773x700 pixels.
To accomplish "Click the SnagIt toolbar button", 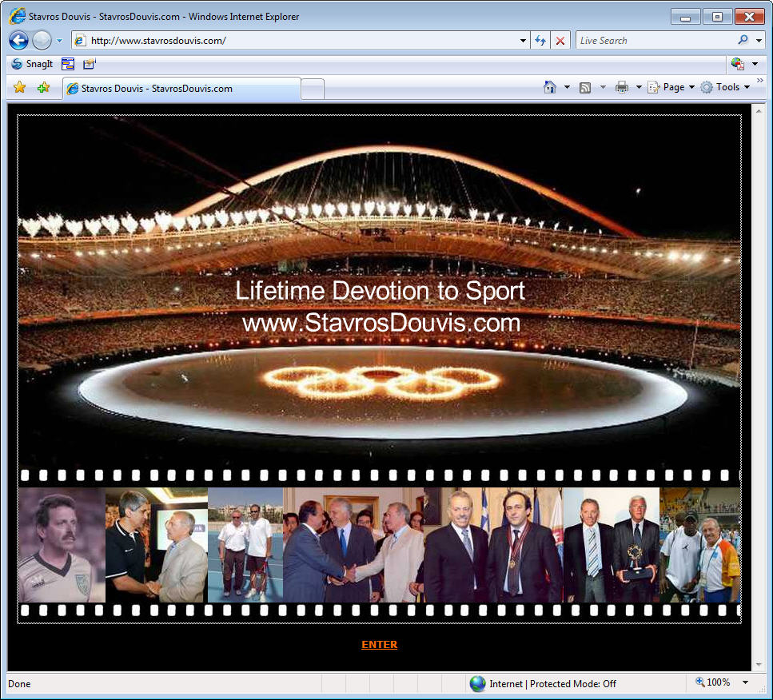I will (x=33, y=64).
